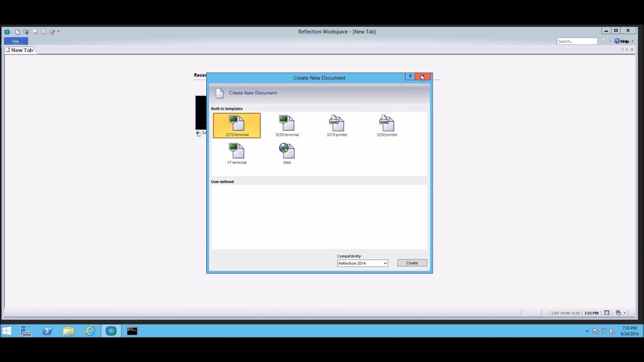Viewport: 644px width, 362px height.
Task: Expand the quick access toolbar dropdown arrow
Action: 58,32
